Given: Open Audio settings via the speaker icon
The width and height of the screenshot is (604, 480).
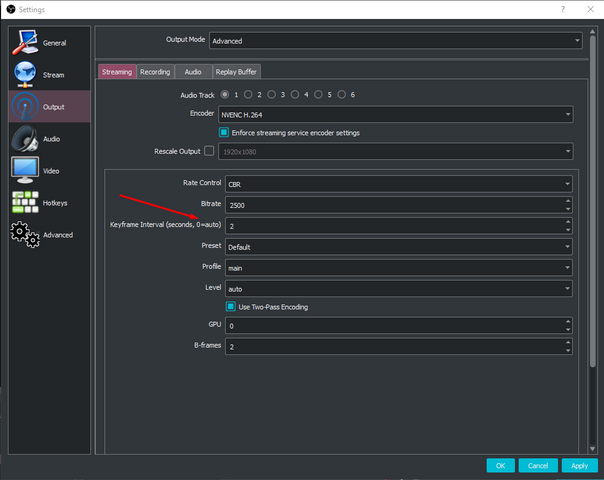Looking at the screenshot, I should tap(25, 138).
